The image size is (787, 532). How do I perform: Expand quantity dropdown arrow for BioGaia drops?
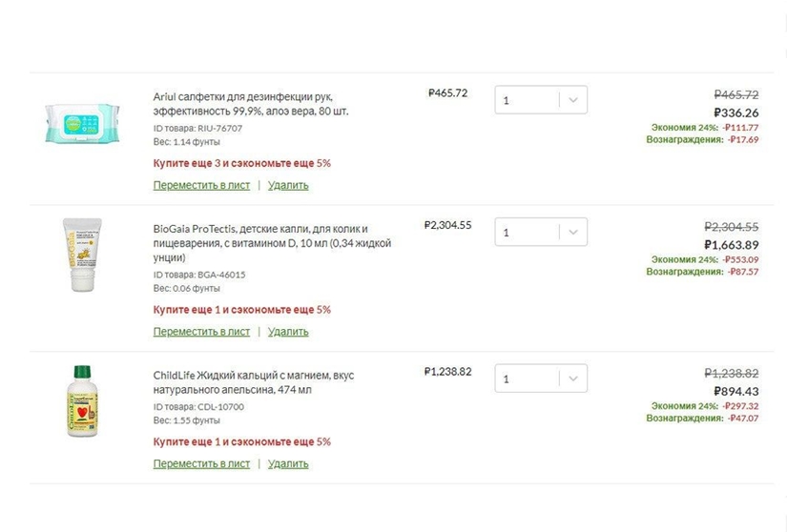tap(572, 232)
